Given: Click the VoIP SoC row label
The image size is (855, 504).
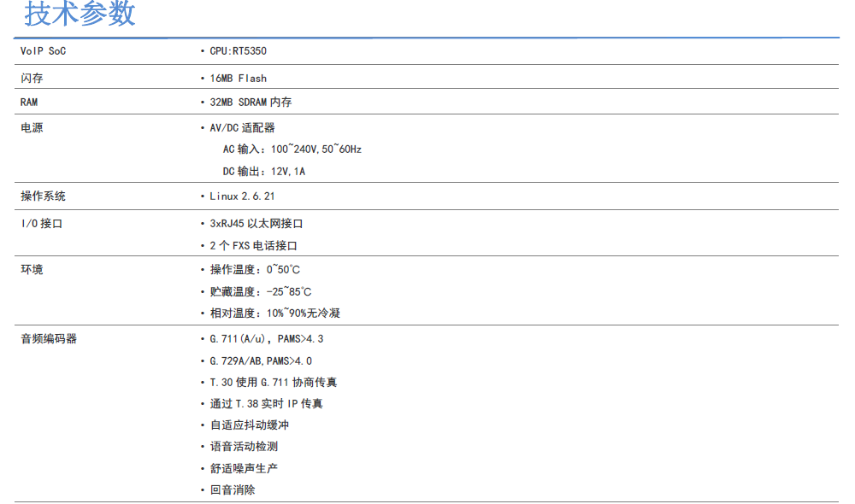Looking at the screenshot, I should pyautogui.click(x=43, y=51).
